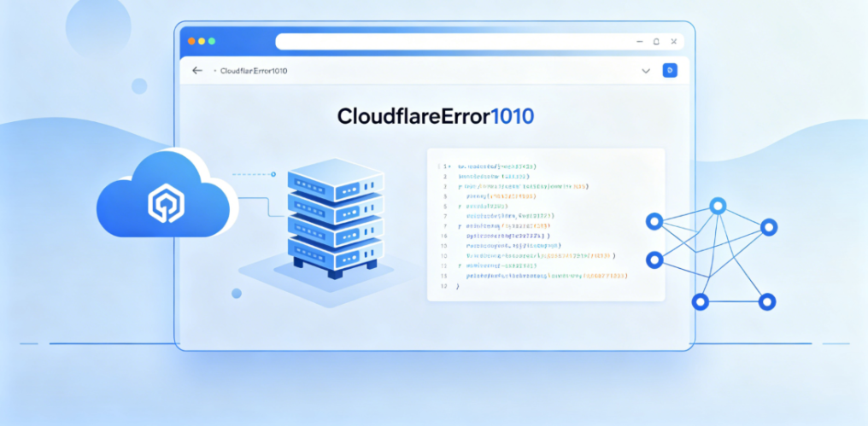Click the cloud icon with hexagon logo
The image size is (868, 426).
click(166, 193)
